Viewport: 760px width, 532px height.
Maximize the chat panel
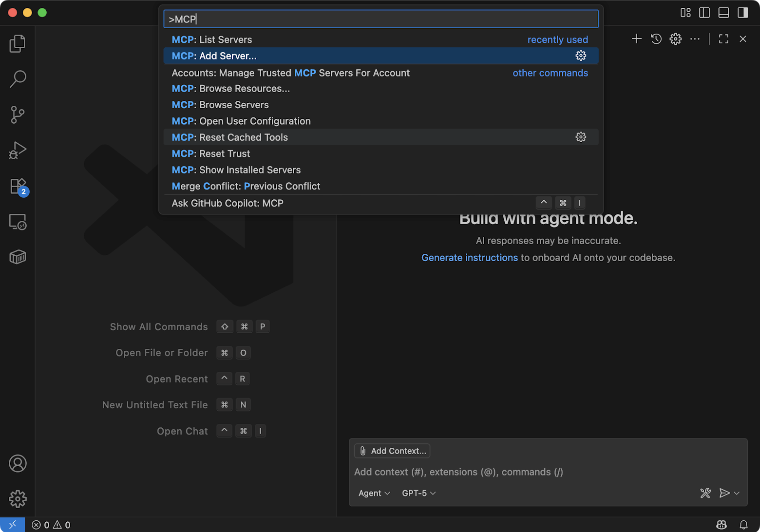pos(723,39)
